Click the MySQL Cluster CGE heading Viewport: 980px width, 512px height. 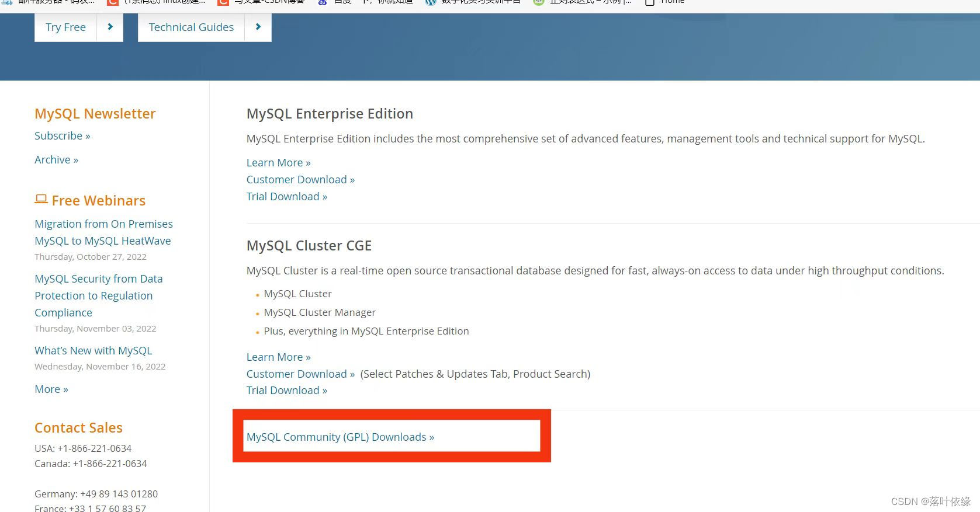tap(309, 246)
